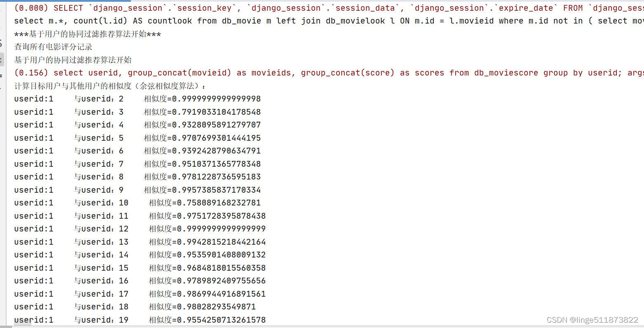Click similarity value 0.9942815218442164
644x328 pixels.
221,242
